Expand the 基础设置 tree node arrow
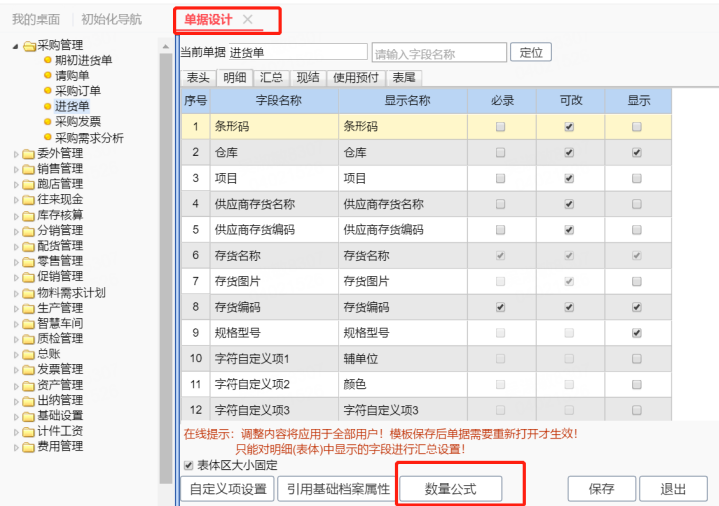 tap(16, 417)
